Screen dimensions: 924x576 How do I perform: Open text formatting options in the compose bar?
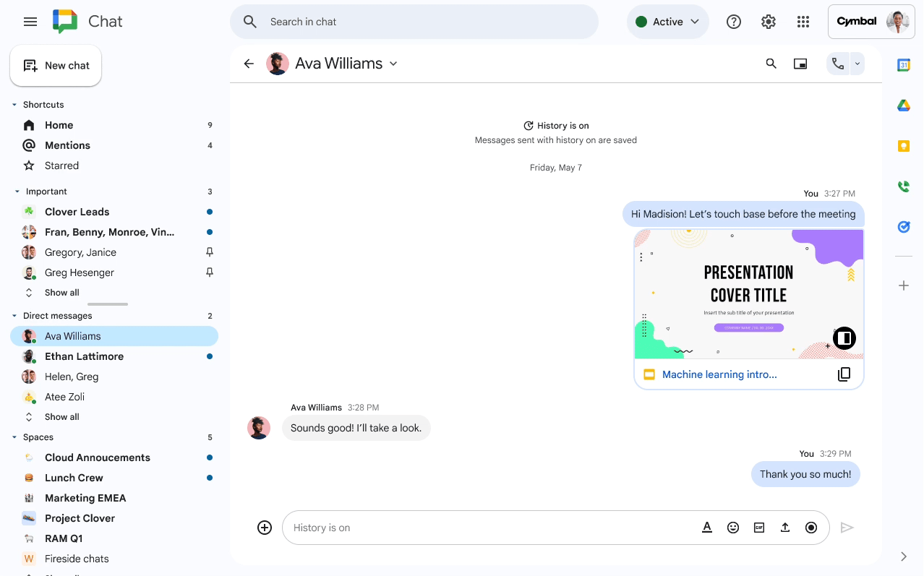click(707, 528)
